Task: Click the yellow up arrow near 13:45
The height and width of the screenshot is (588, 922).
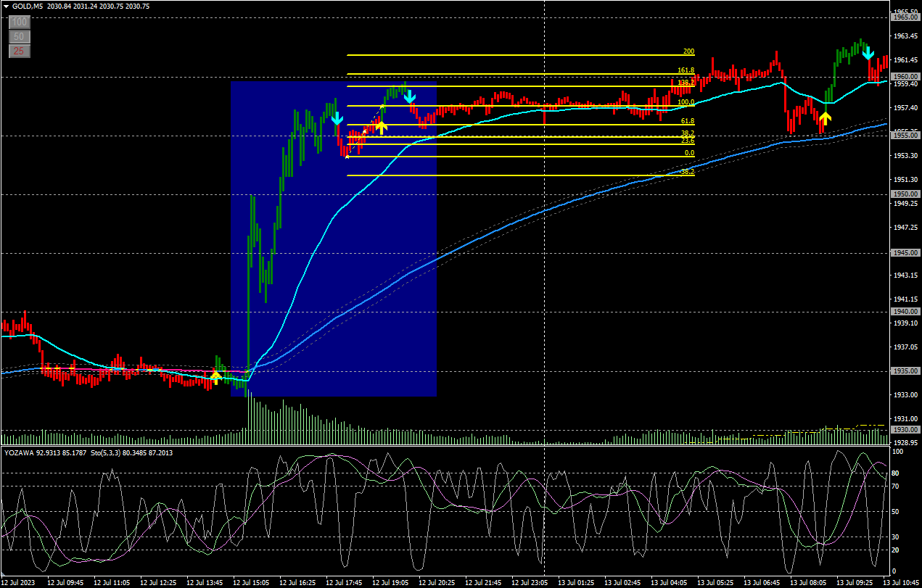Action: click(x=215, y=377)
